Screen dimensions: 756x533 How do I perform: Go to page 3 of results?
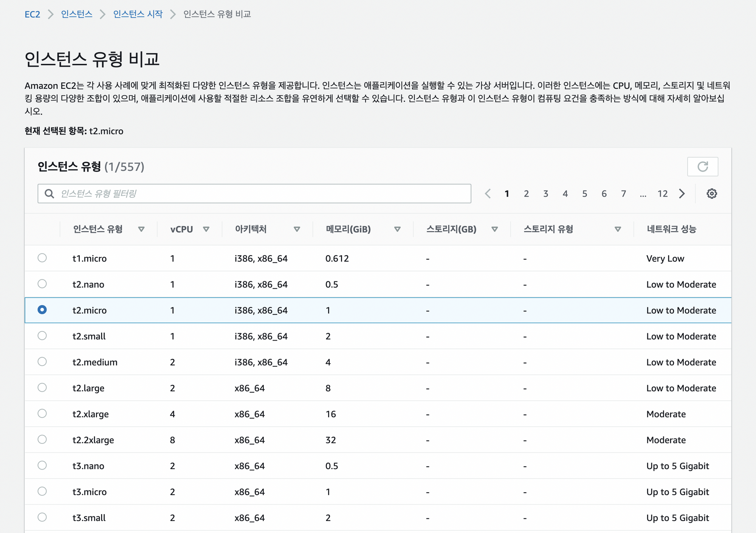point(545,194)
